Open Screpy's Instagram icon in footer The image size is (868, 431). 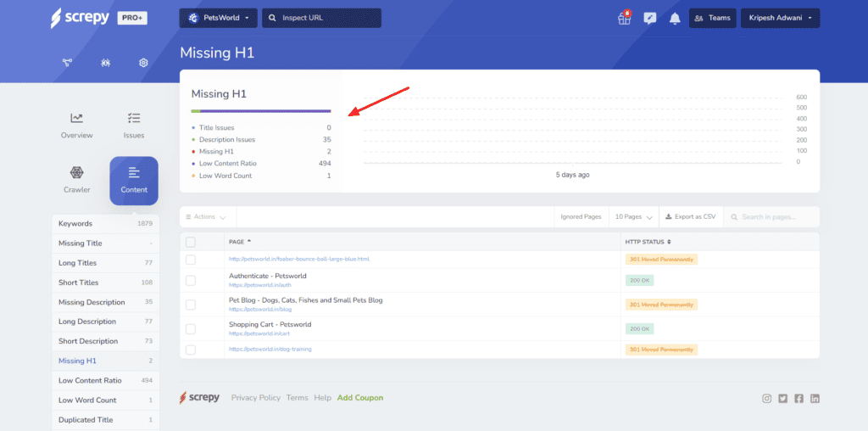(x=766, y=398)
